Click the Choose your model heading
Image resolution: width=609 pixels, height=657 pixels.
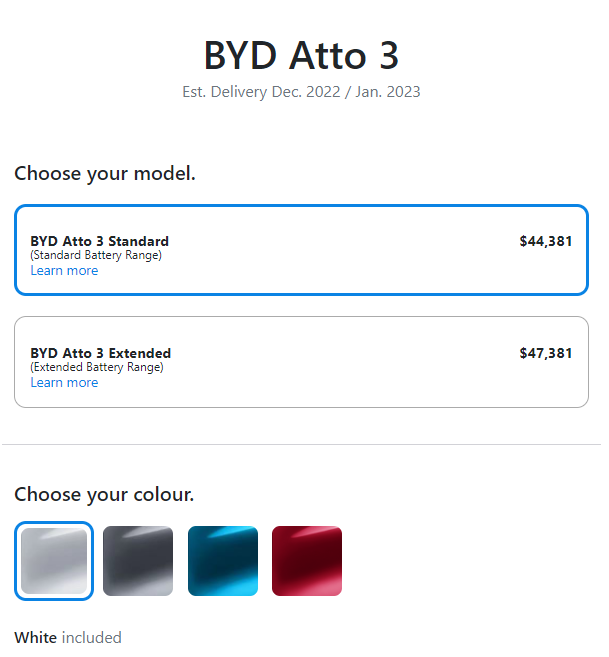point(106,175)
